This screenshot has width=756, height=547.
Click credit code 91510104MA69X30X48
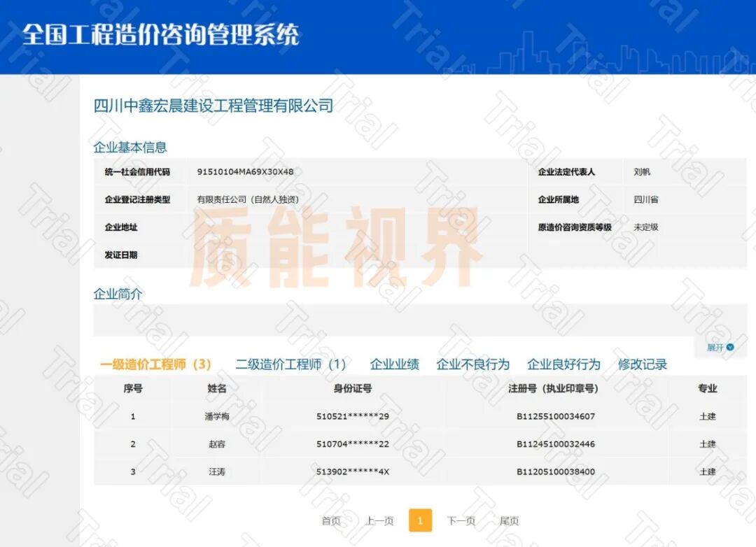click(x=245, y=172)
